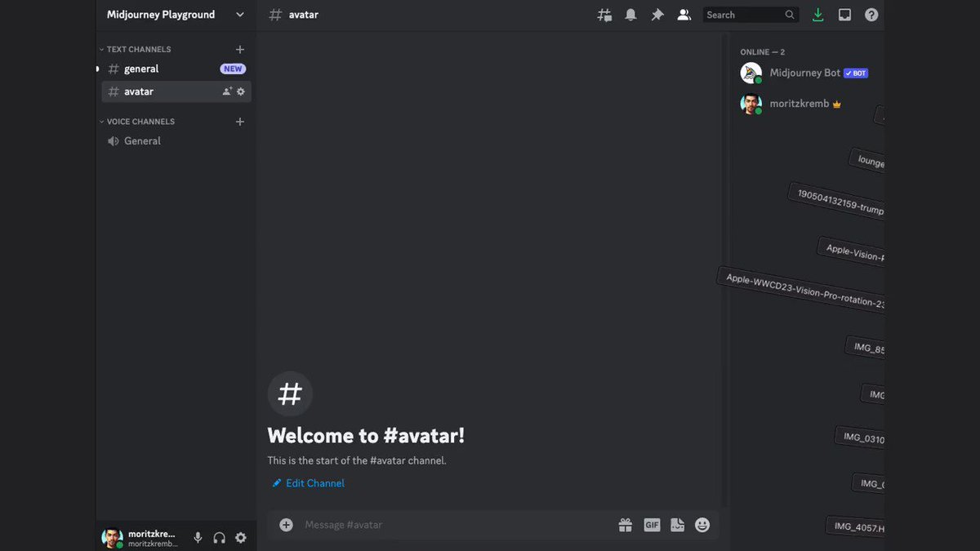Select the general text channel
980x551 pixels.
(176, 69)
